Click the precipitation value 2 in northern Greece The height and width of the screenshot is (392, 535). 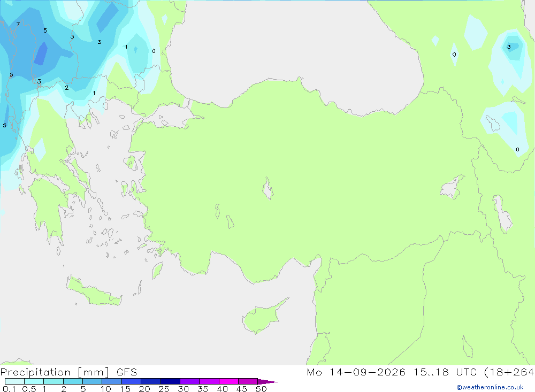66,88
